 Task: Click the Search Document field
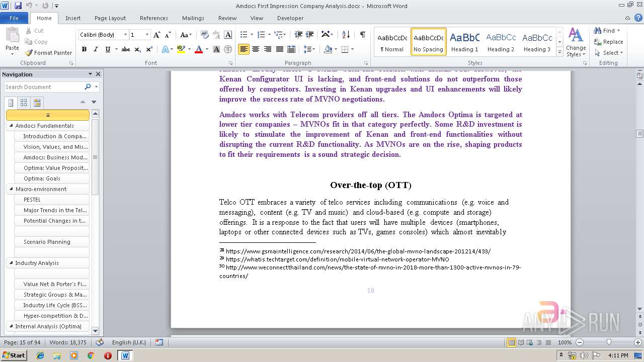point(44,87)
